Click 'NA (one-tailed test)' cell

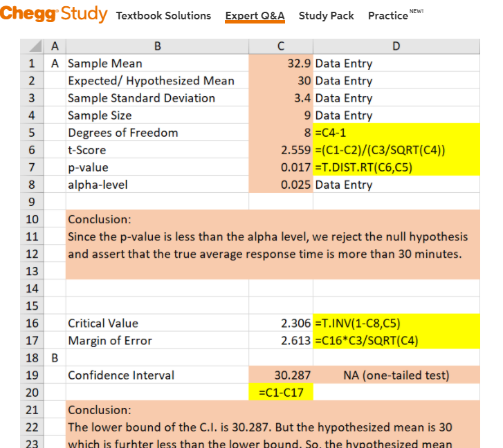396,375
